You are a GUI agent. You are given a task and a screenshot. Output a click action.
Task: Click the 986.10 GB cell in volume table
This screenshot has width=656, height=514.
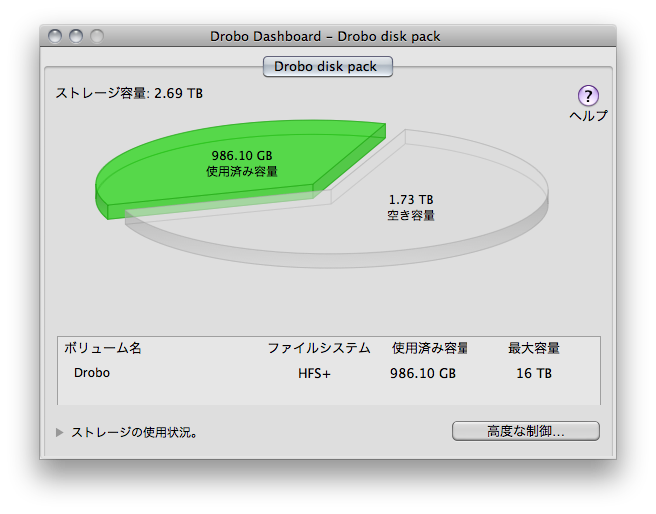pyautogui.click(x=423, y=373)
